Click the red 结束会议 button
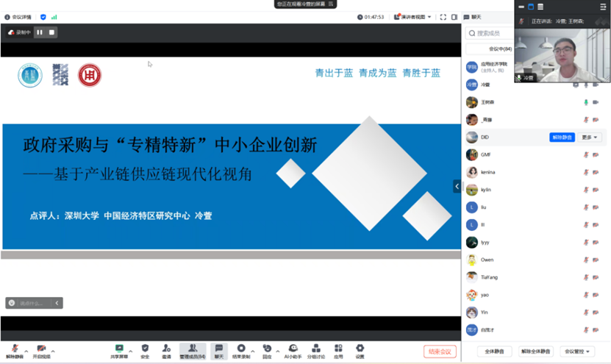611x364 pixels. tap(440, 351)
